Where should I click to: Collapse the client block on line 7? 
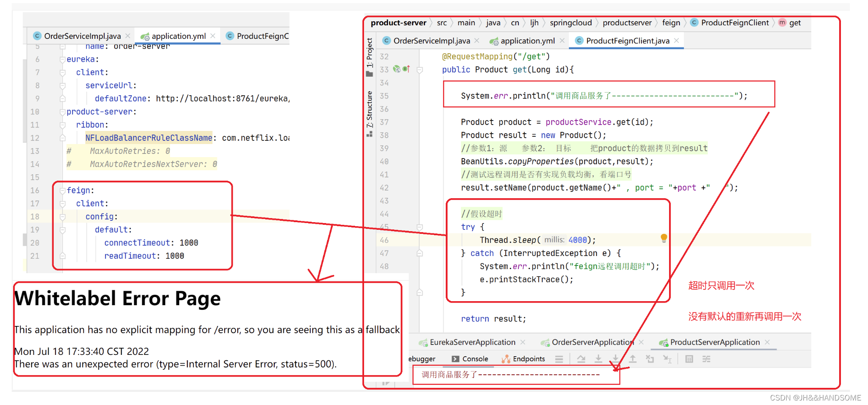point(63,72)
